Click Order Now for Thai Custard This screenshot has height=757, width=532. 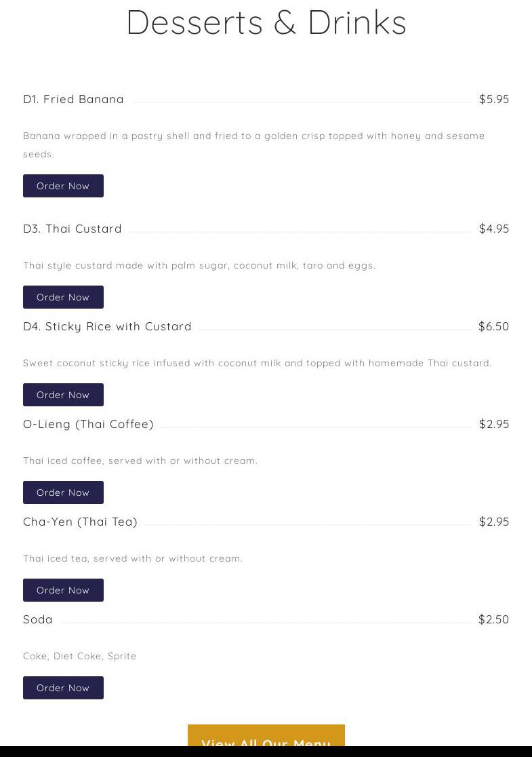coord(63,297)
